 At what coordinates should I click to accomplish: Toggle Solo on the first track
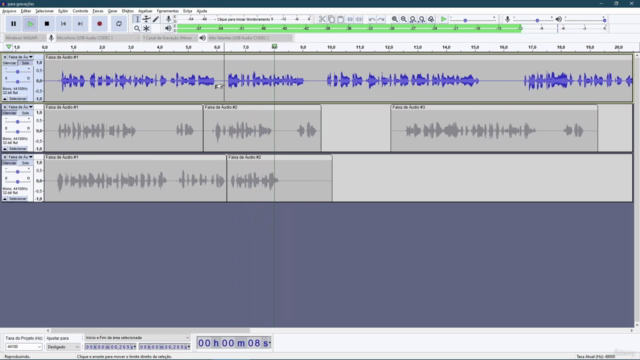(x=25, y=63)
